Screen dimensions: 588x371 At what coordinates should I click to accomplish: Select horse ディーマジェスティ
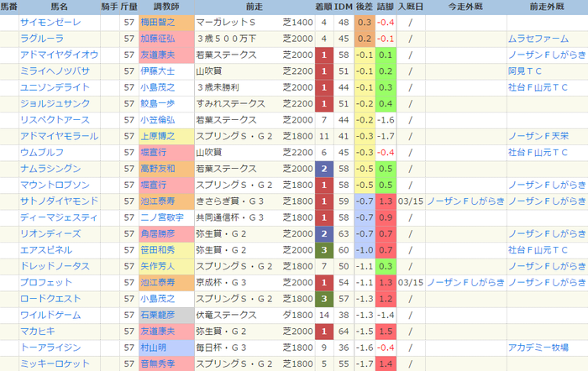(x=59, y=217)
